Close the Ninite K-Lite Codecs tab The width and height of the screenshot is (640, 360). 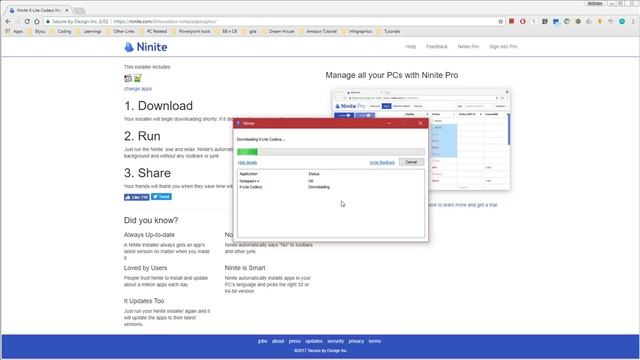67,10
